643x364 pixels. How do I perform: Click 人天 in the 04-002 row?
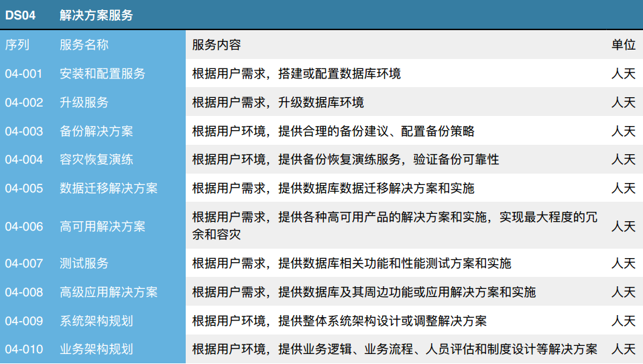coord(624,102)
